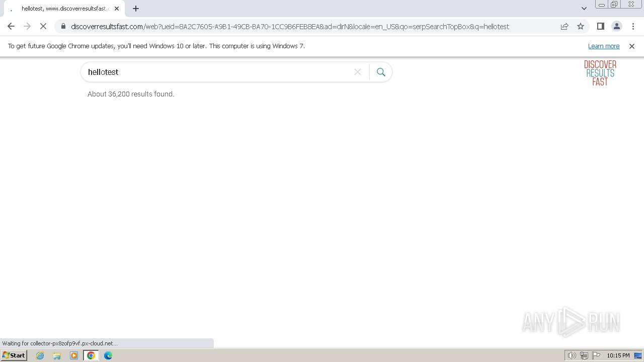Click the Discover Results Fast logo
Screen dimensions: 644x362
(600, 73)
